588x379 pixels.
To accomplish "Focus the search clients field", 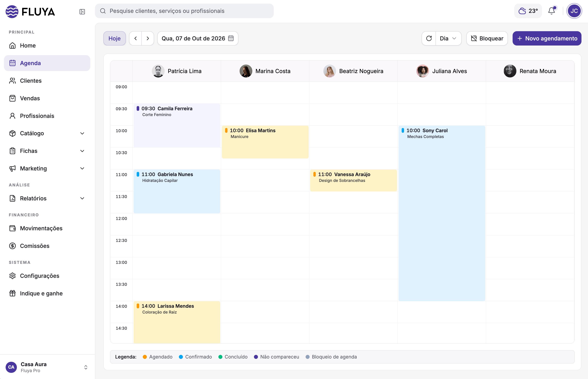I will click(185, 11).
